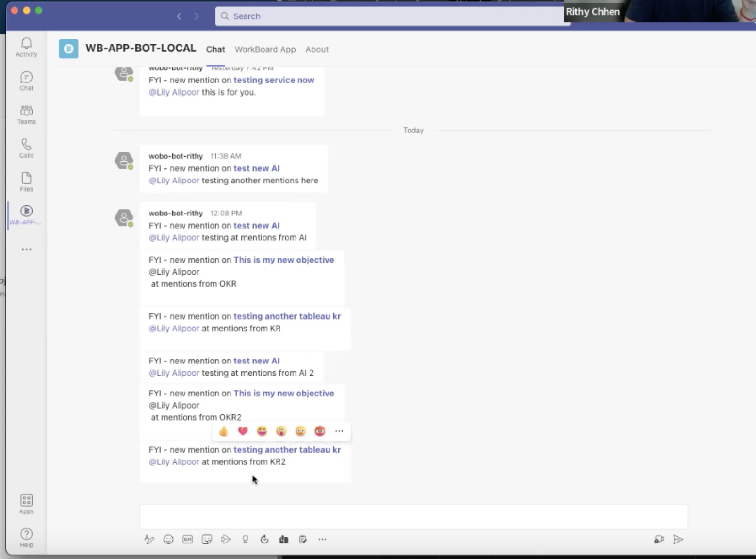React with thumbs up emoji

pos(223,431)
